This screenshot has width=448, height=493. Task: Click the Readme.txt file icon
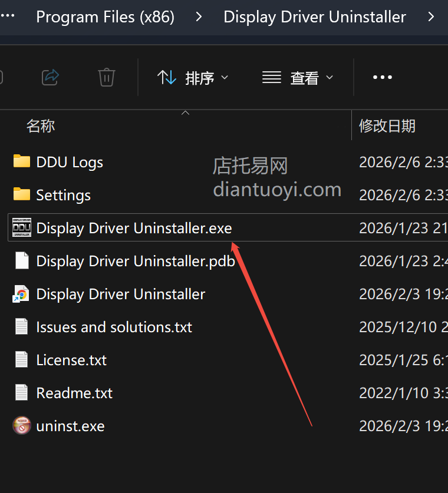(21, 392)
